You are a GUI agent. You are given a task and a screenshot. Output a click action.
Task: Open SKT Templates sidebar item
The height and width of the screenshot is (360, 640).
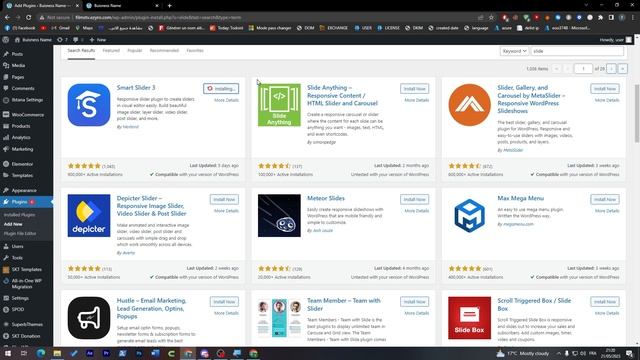point(26,269)
